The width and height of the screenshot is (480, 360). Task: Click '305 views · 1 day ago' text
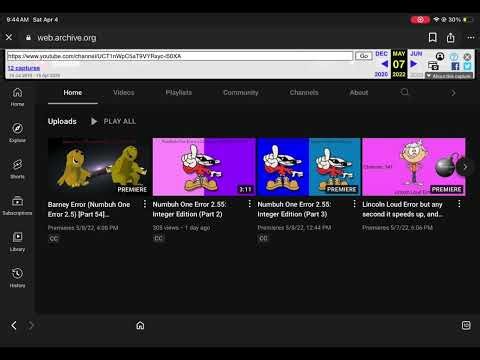coord(181,228)
